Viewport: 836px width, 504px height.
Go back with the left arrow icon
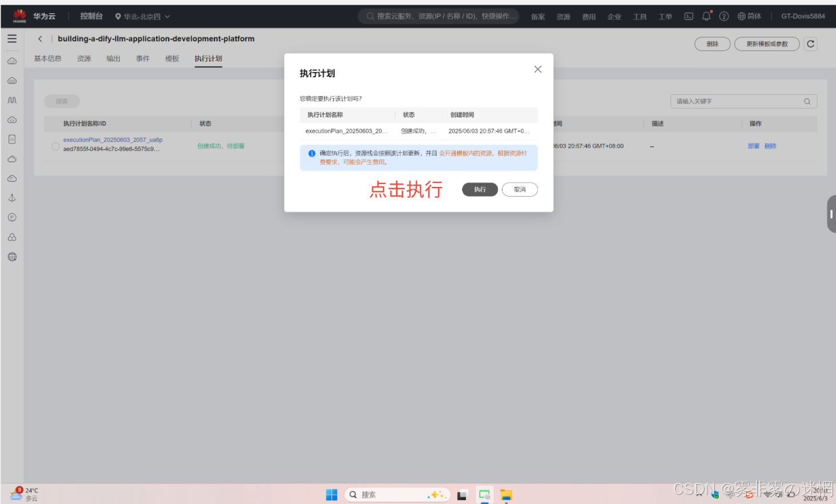40,39
